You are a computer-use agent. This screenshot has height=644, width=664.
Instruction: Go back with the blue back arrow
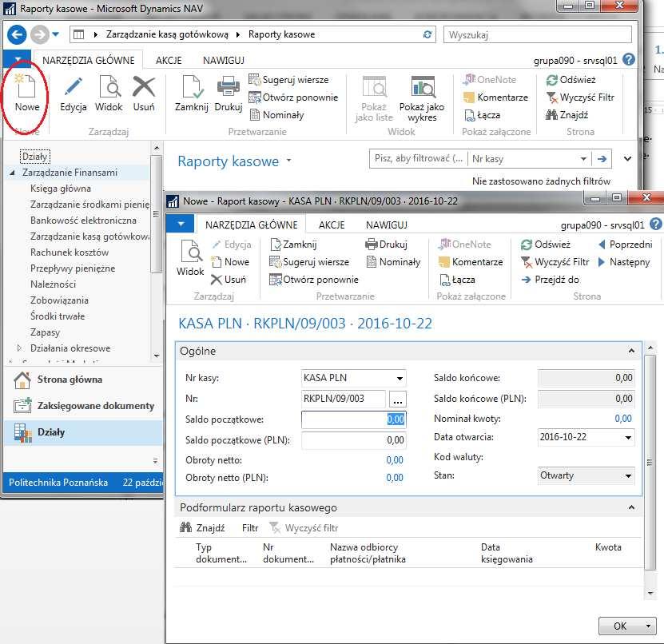point(17,34)
